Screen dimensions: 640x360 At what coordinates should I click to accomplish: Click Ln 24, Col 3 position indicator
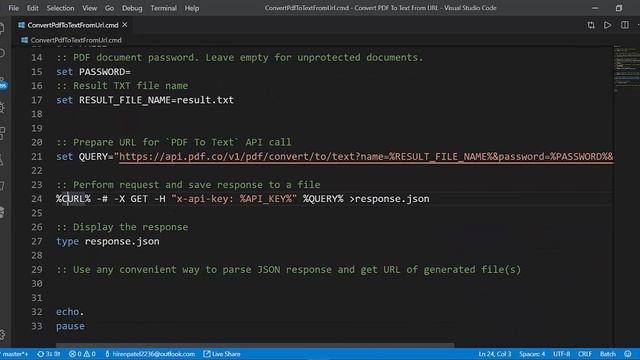495,354
